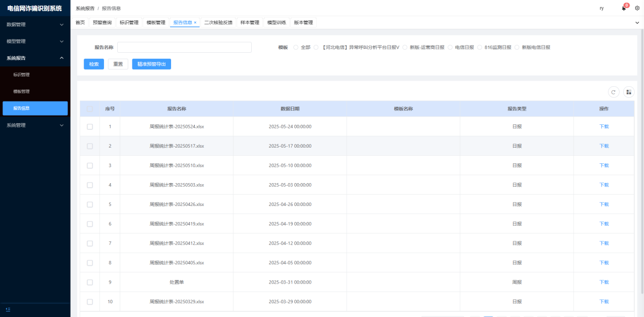Close the 报告信息 tab with x icon
The width and height of the screenshot is (644, 317).
pos(195,23)
